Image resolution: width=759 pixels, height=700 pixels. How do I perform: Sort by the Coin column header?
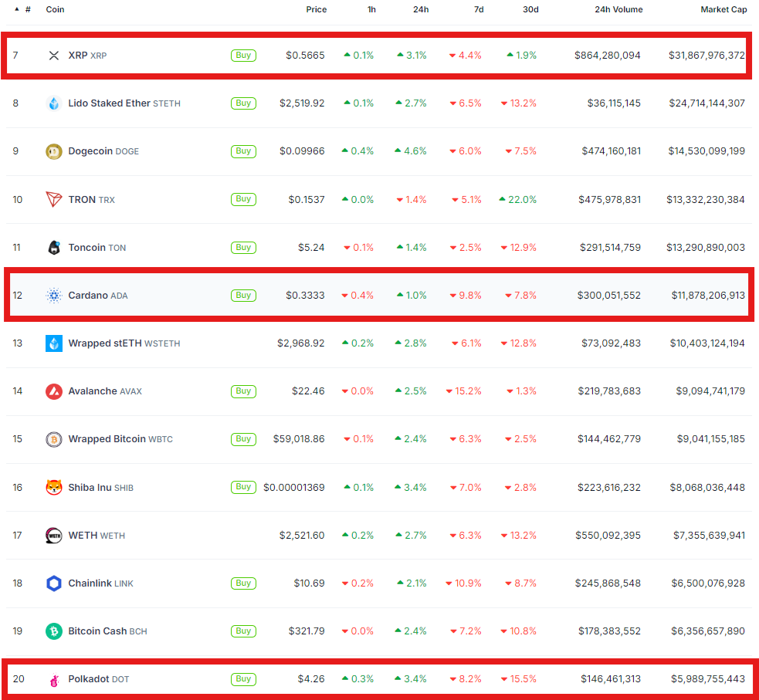[x=55, y=9]
